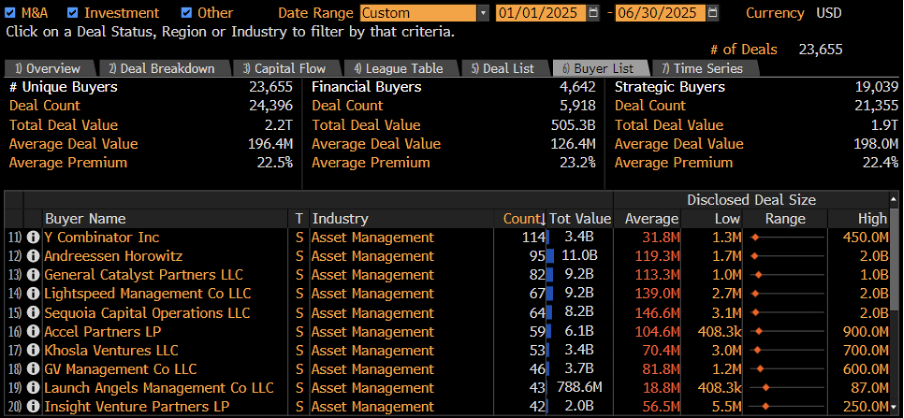
Task: Select the Deal Breakdown tab
Action: (161, 68)
